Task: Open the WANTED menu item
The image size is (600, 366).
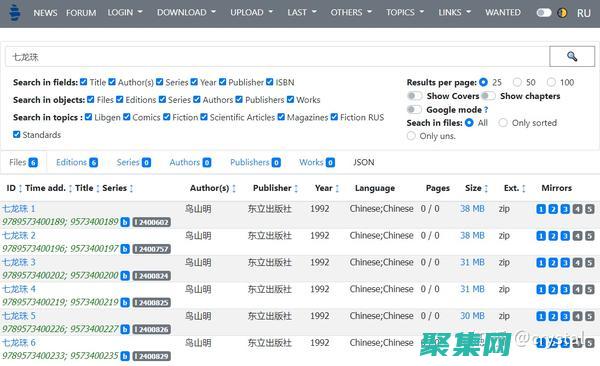Action: coord(503,13)
